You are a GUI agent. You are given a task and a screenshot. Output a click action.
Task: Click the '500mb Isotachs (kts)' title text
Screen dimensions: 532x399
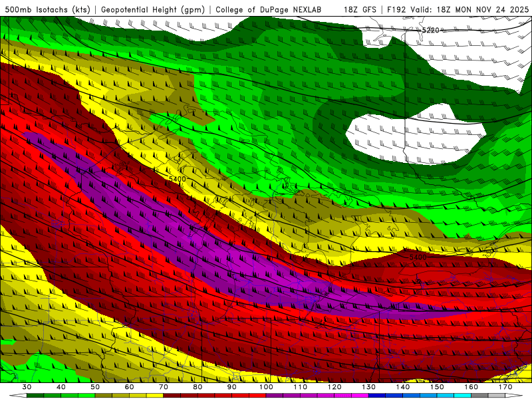(47, 10)
